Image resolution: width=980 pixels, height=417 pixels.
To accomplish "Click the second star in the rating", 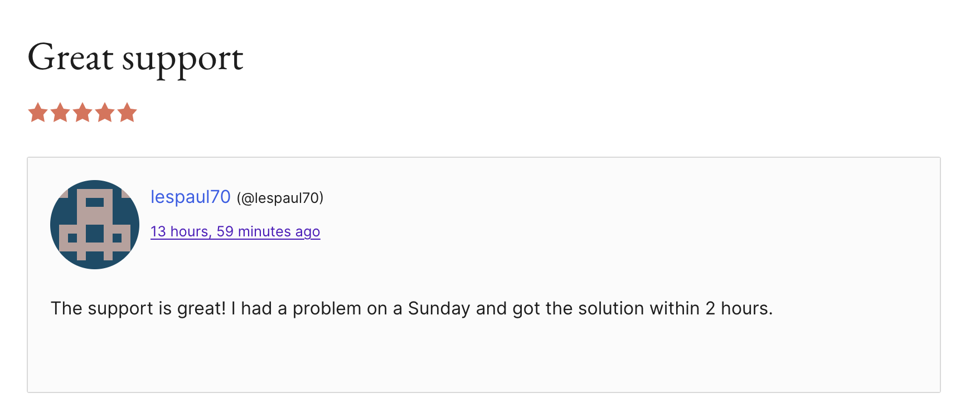I will tap(60, 113).
